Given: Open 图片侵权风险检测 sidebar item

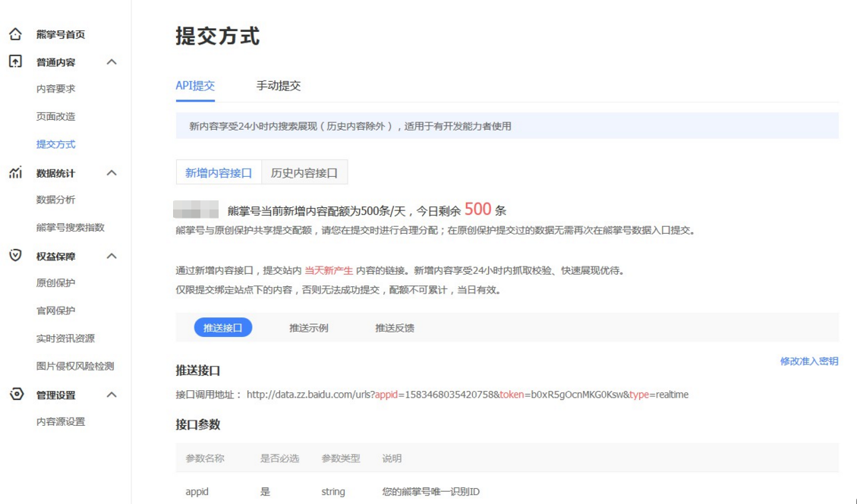Looking at the screenshot, I should (75, 366).
